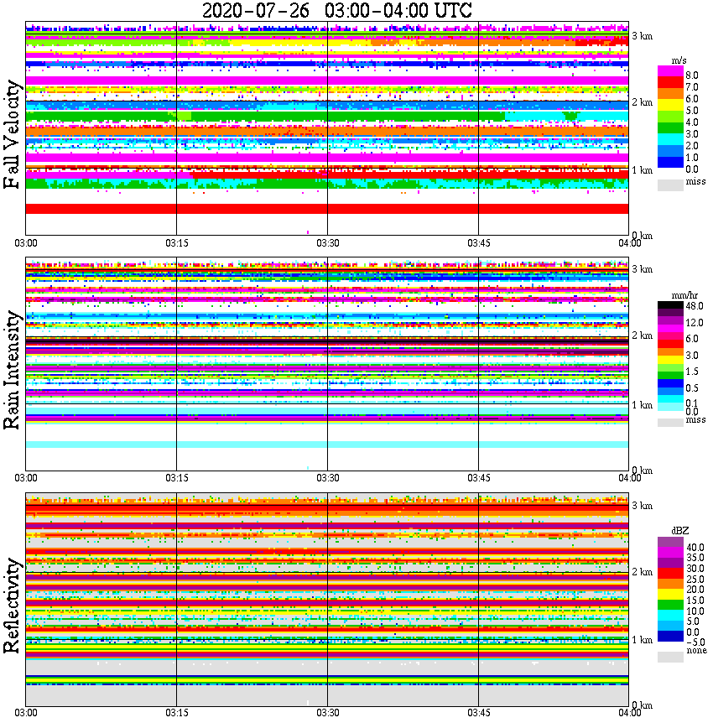Click the gray miss swatch in Fall Velocity legend
713x728 pixels.
tap(670, 185)
